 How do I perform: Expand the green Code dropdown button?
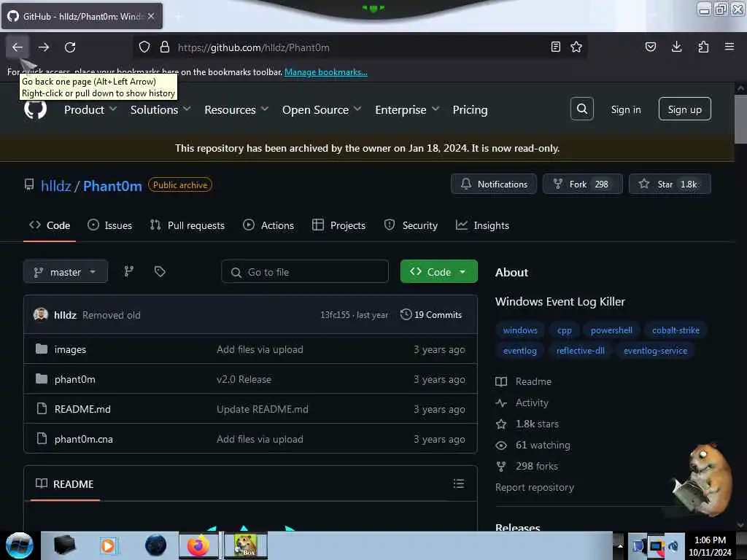[x=438, y=271]
